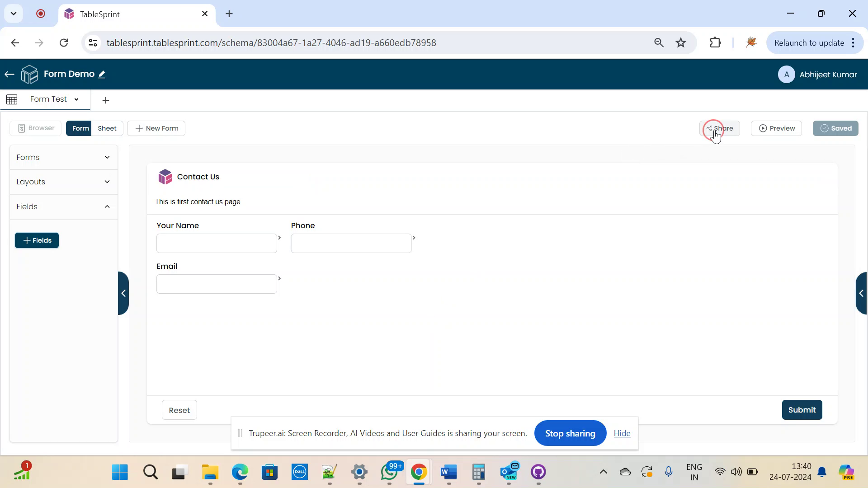Click the Submit button
This screenshot has height=488, width=868.
(802, 410)
